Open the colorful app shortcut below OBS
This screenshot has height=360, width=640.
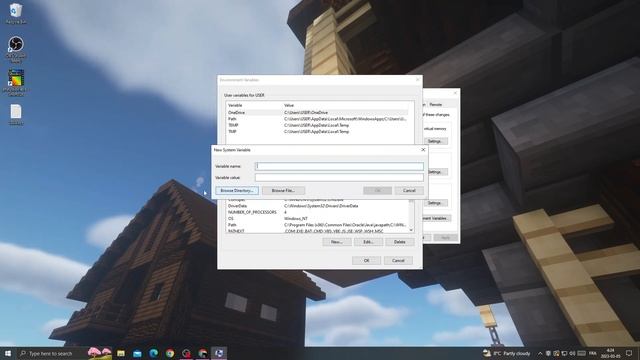[x=16, y=82]
